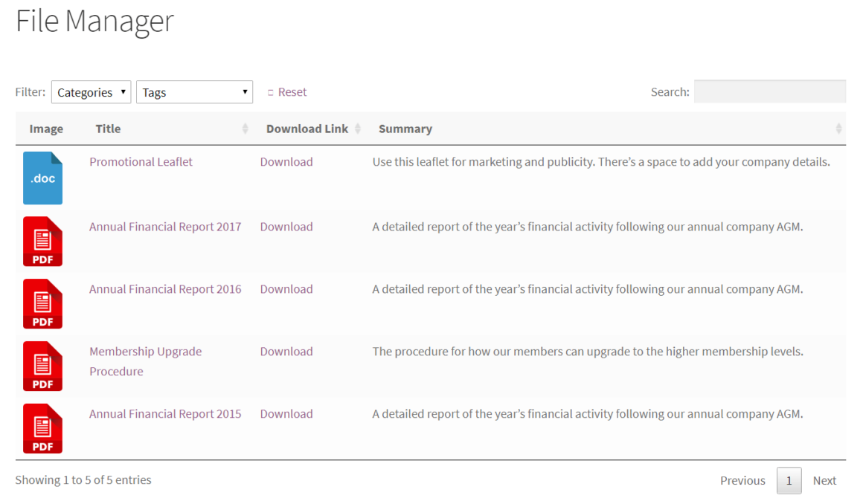The image size is (863, 504).
Task: Click the PDF icon for Membership Upgrade Procedure
Action: (42, 366)
